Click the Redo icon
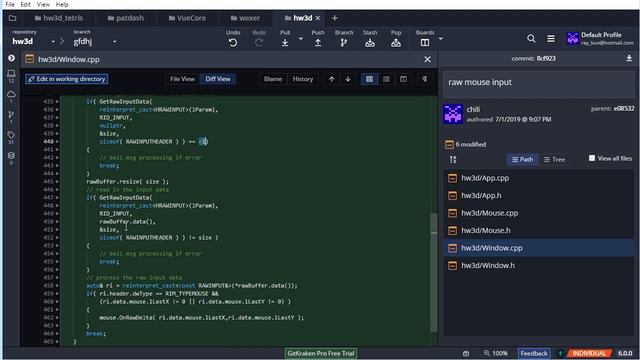This screenshot has width=640, height=360. [x=259, y=42]
